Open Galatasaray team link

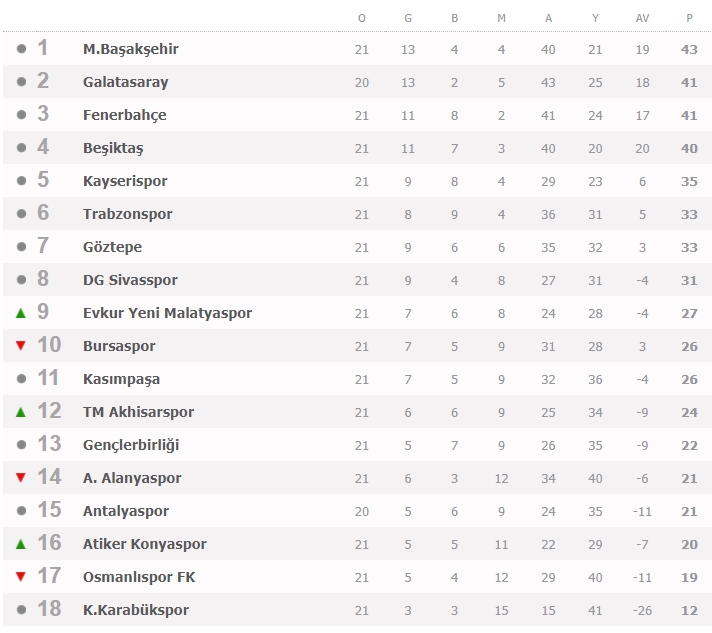click(125, 82)
